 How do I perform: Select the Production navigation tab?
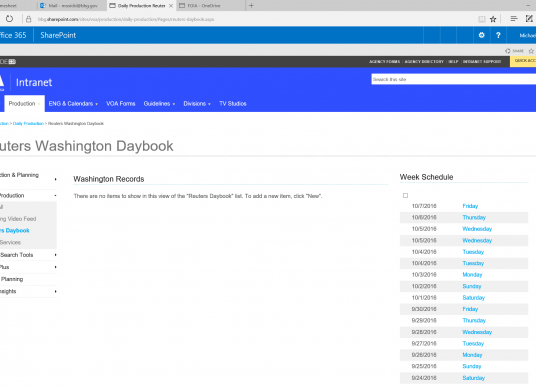(x=24, y=103)
